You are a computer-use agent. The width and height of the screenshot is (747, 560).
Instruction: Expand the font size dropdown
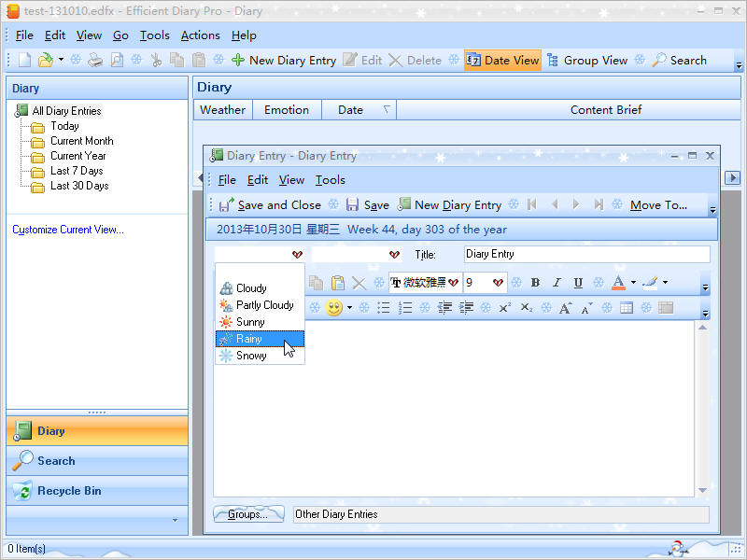[499, 283]
